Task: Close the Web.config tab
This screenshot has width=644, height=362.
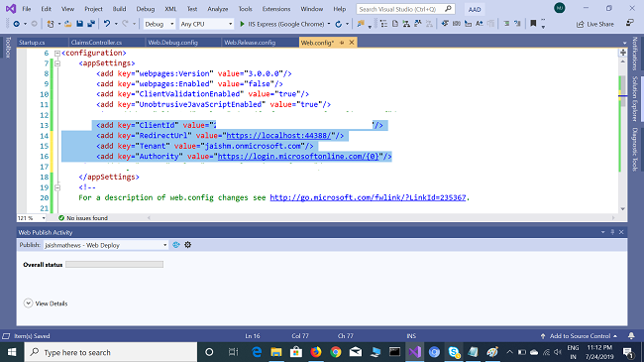Action: (x=352, y=43)
